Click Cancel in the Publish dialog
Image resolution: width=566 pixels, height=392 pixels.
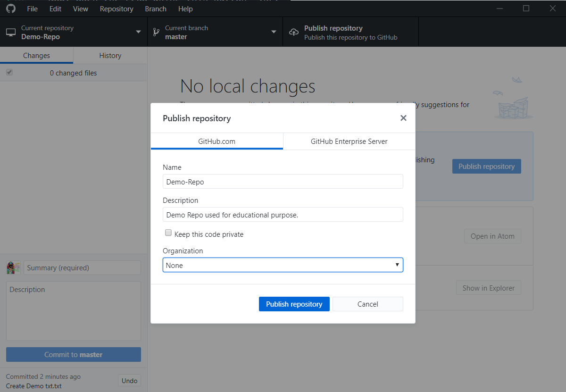click(368, 304)
